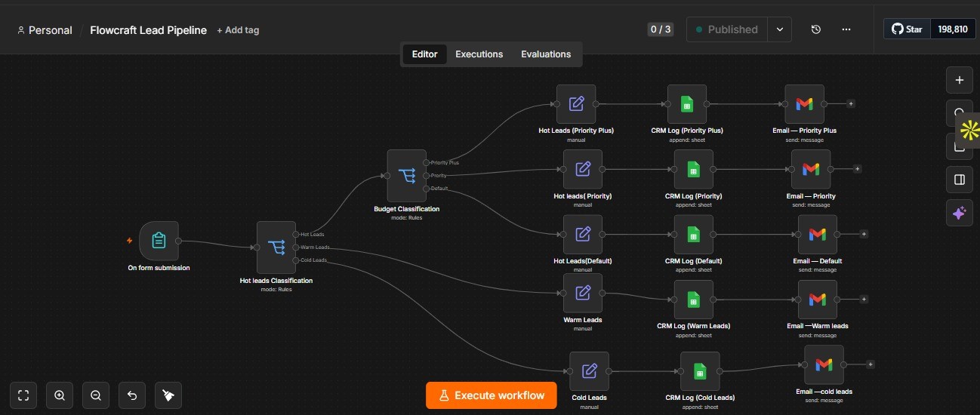Open the add node plus panel
The width and height of the screenshot is (980, 415).
coord(960,80)
